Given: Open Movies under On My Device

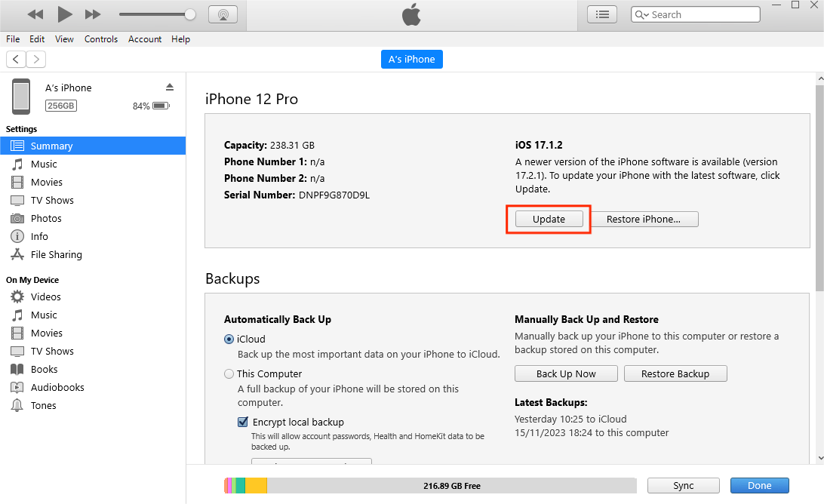Looking at the screenshot, I should 93,333.
